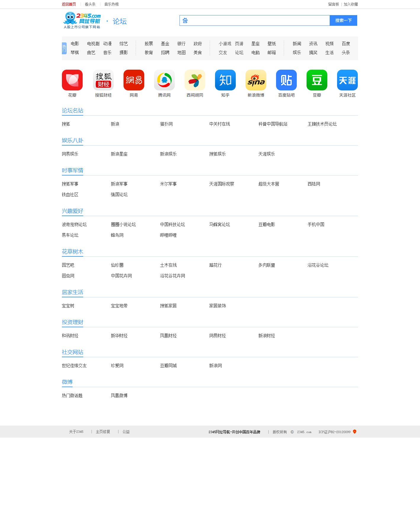Click the Baidu paw icon in search box
The width and height of the screenshot is (420, 509).
pyautogui.click(x=185, y=20)
